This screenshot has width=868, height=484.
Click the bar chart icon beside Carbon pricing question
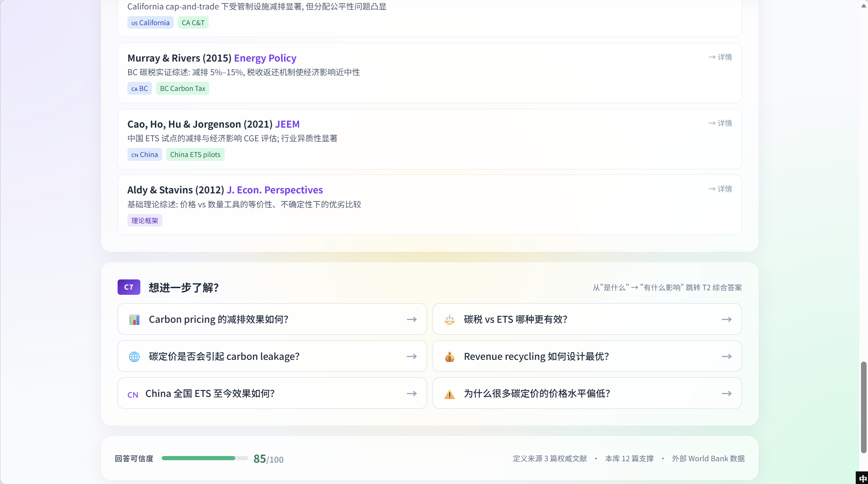pos(134,319)
